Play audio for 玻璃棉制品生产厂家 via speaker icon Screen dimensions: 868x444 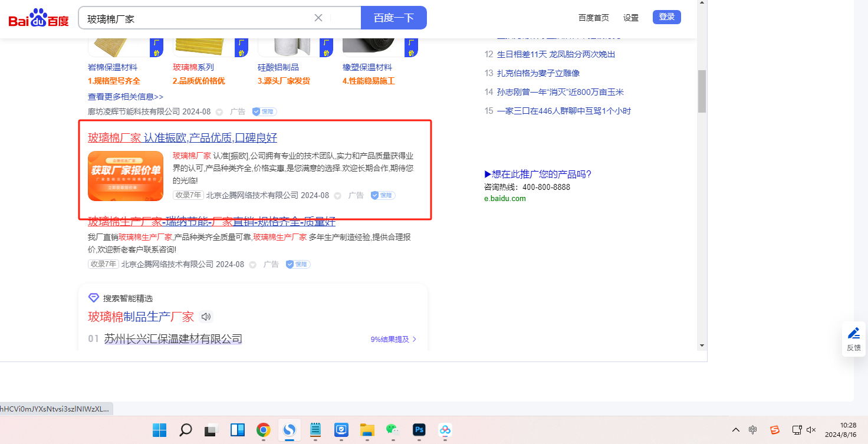coord(206,317)
